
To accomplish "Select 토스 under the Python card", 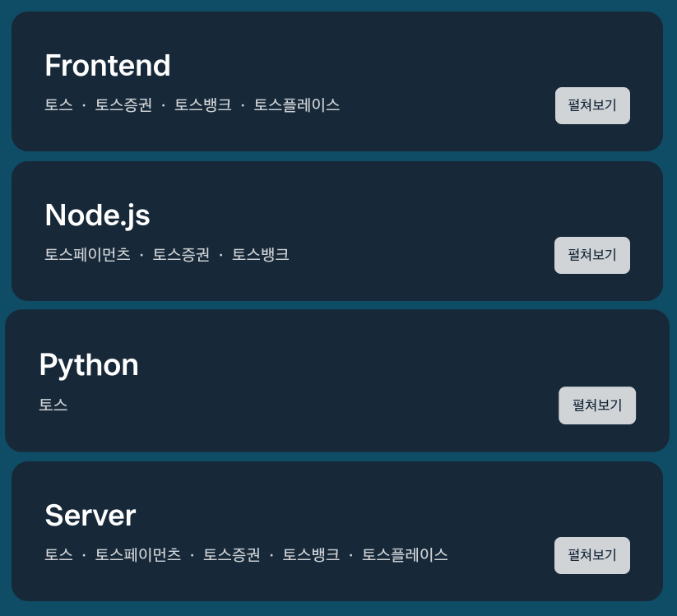I will pos(53,405).
